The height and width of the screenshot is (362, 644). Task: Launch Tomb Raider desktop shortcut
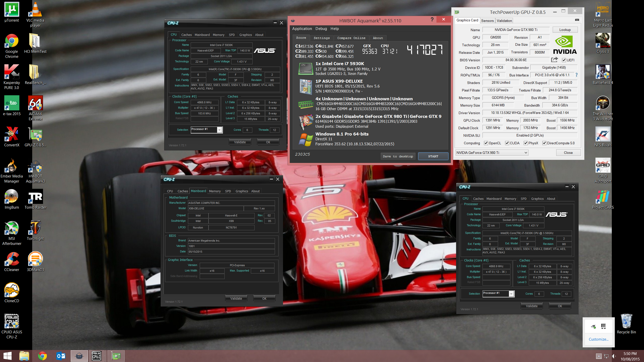[x=35, y=199]
